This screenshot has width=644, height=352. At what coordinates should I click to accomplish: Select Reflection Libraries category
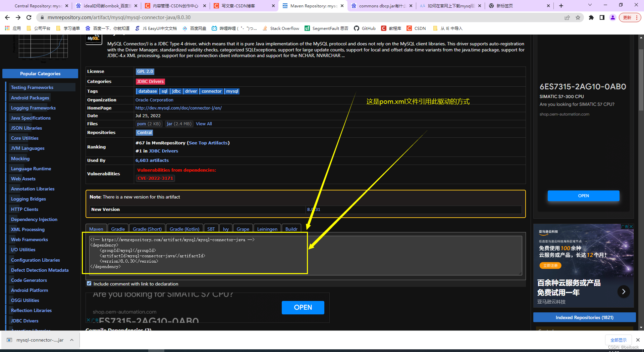pos(32,310)
